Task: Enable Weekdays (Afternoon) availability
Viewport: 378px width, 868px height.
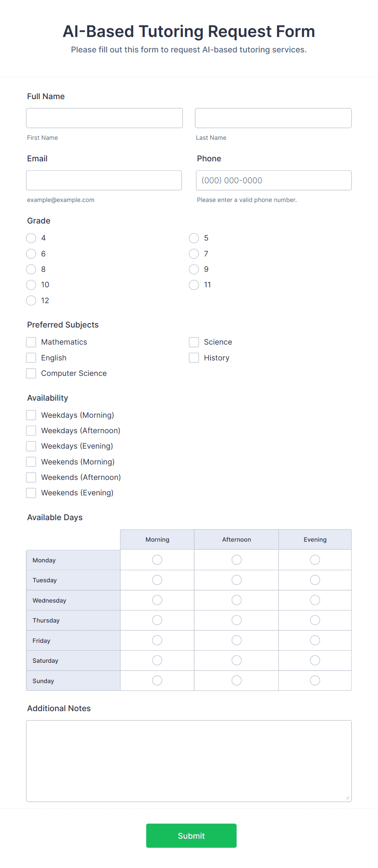Action: click(31, 430)
